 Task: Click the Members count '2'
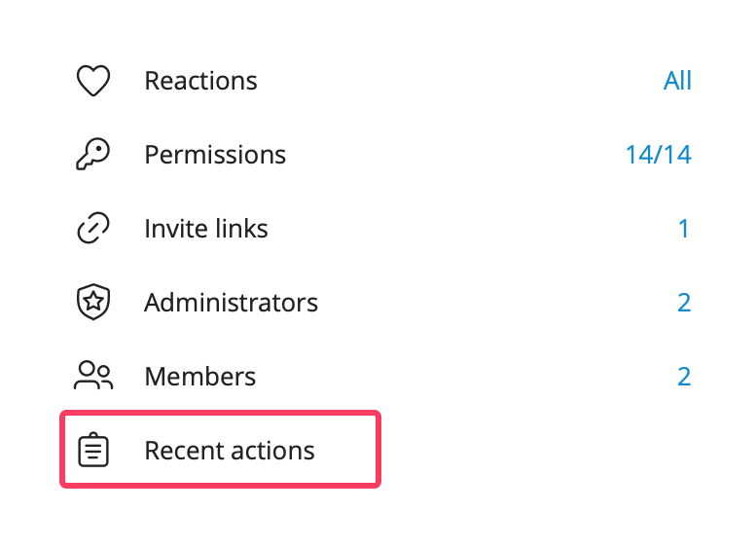[684, 377]
